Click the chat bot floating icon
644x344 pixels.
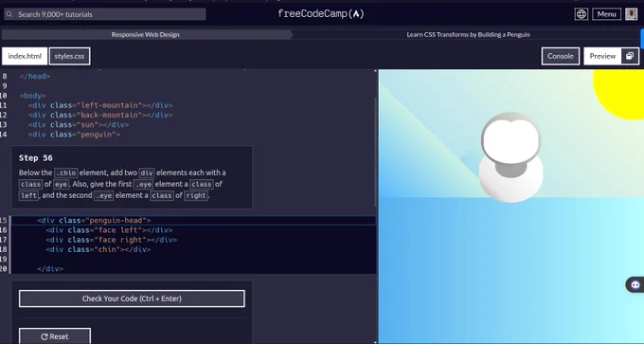pyautogui.click(x=635, y=285)
